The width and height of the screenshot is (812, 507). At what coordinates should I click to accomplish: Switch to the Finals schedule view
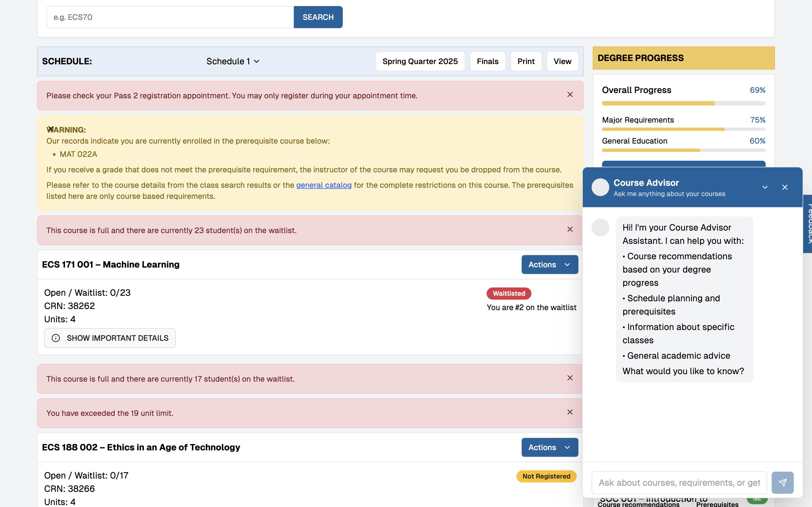click(x=487, y=61)
